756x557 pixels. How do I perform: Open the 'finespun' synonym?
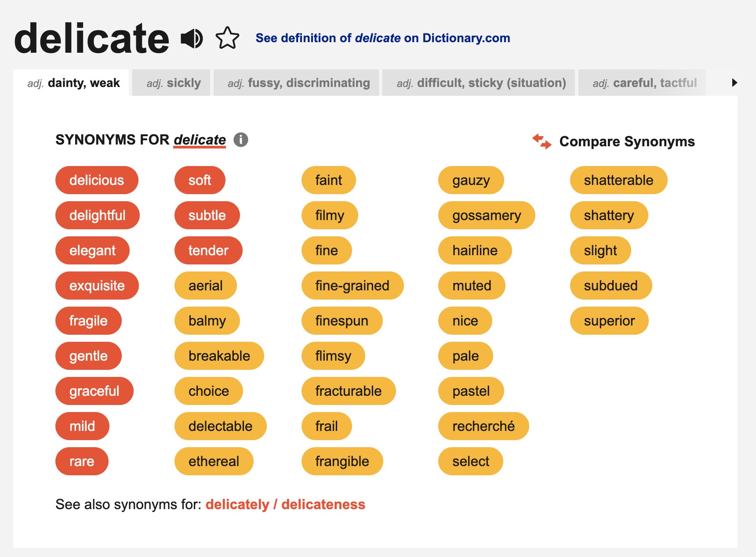(x=342, y=321)
